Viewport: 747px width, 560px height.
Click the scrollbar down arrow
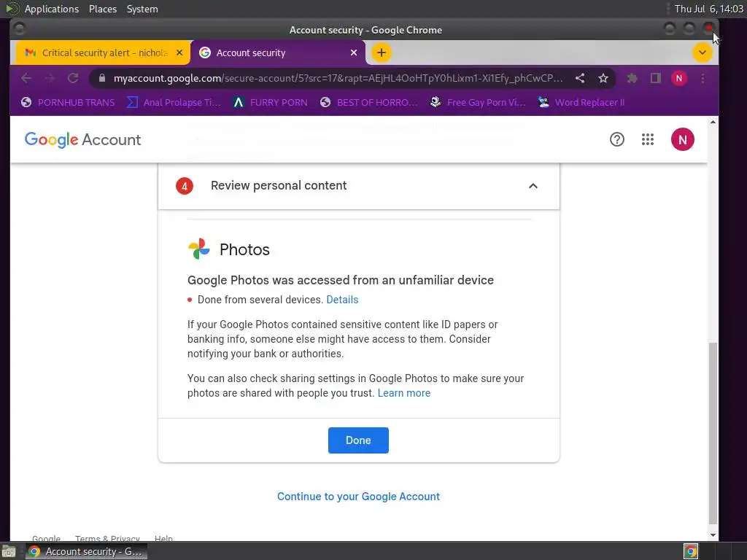click(x=713, y=535)
